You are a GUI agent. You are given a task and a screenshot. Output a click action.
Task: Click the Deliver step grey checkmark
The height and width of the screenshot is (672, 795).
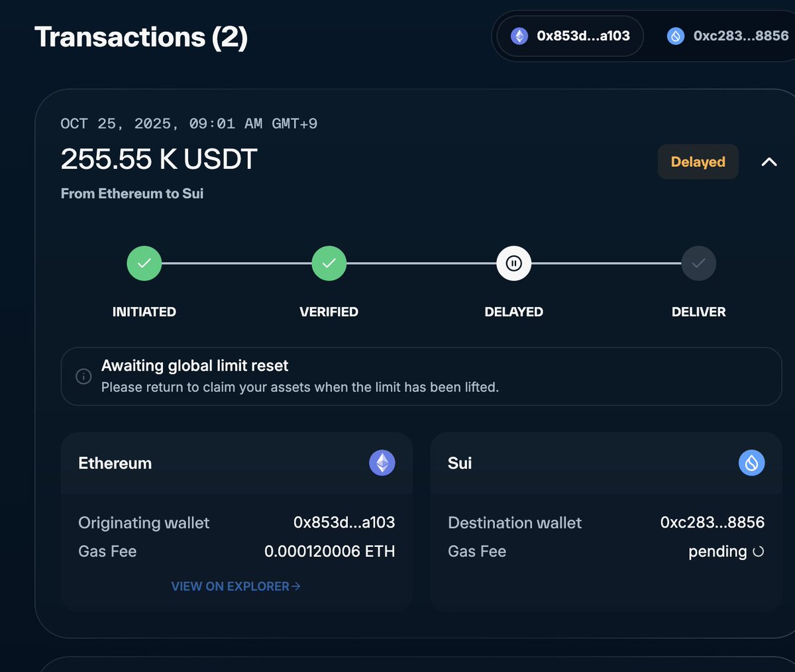tap(699, 264)
